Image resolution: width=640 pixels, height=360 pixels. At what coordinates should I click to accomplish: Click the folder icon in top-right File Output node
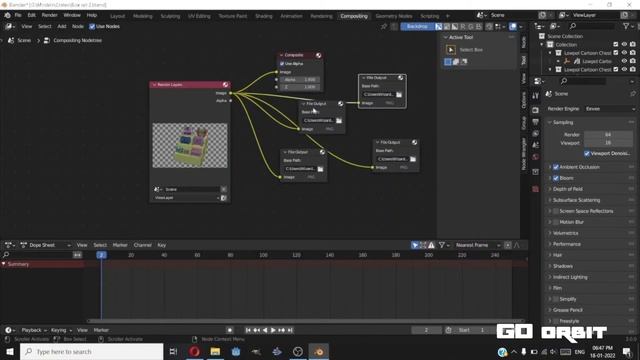[x=399, y=94]
